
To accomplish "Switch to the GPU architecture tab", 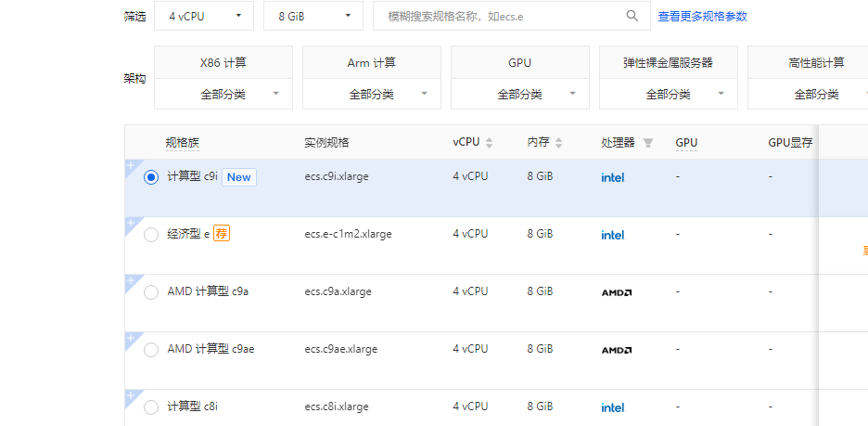I will coord(519,63).
